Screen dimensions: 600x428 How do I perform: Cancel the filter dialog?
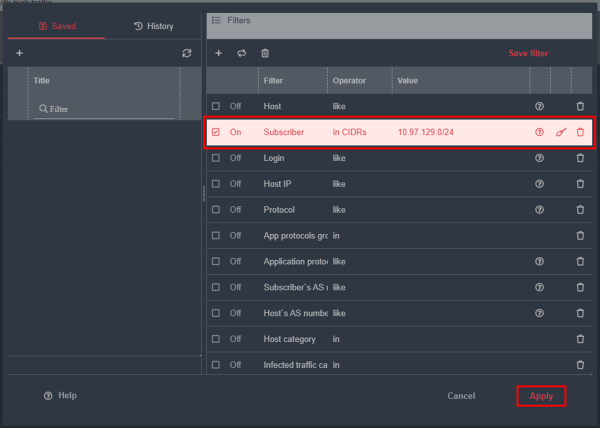461,396
